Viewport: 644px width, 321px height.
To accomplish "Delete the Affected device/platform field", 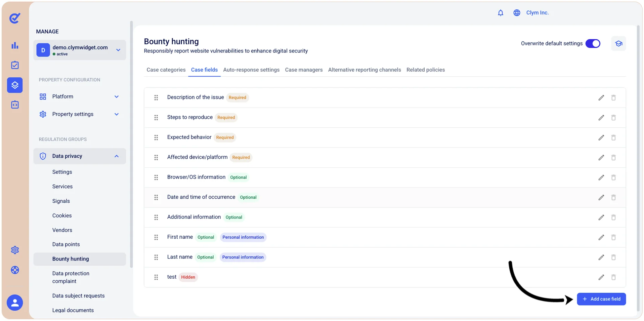I will click(x=613, y=158).
